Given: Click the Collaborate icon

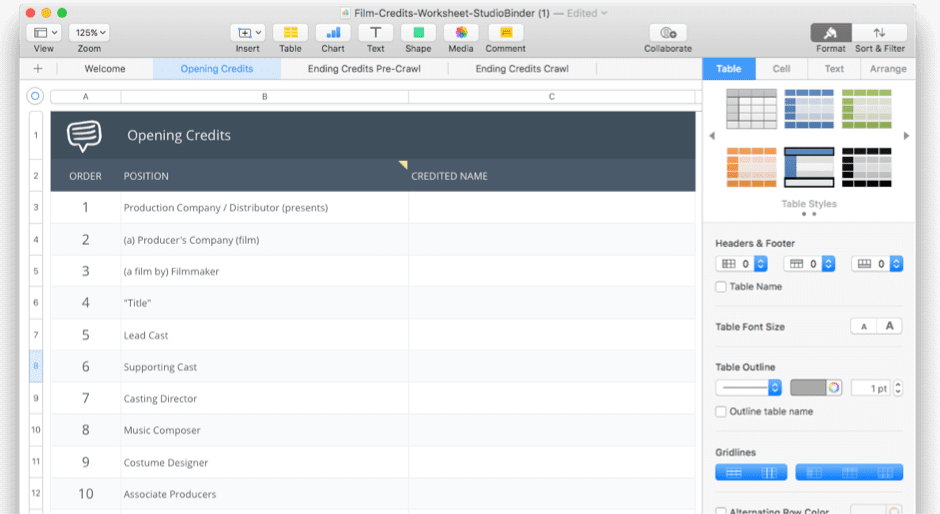Looking at the screenshot, I should pos(668,32).
